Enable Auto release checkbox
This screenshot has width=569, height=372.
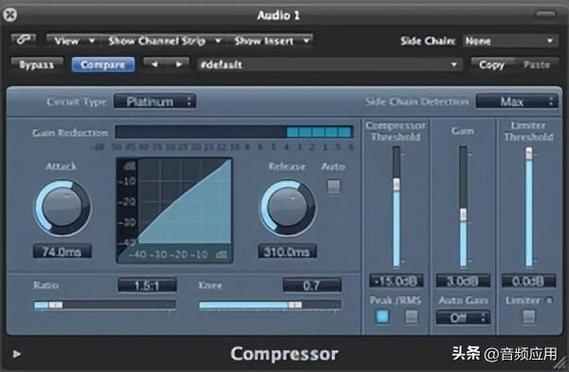click(333, 187)
